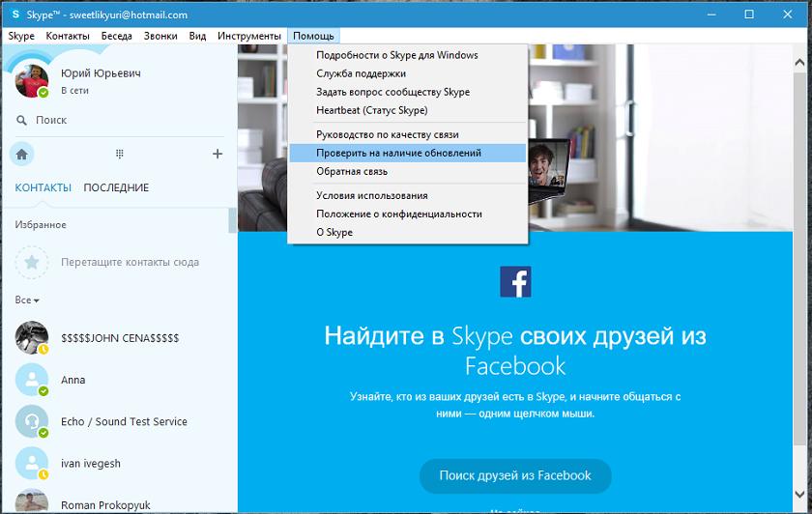Switch to the ПОСЛЕДНИЕ tab
Viewport: 812px width, 514px height.
(x=116, y=187)
